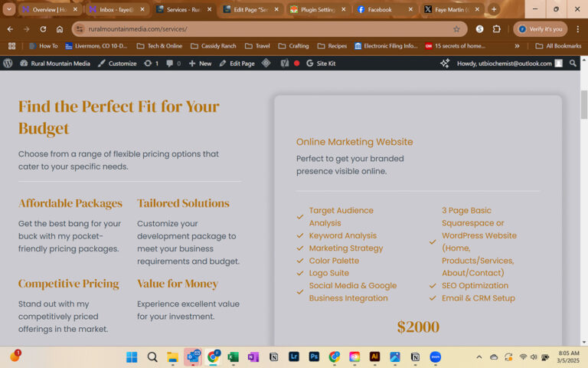Expand the Crafting bookmark folder
Screen dimensions: 588x368
pos(294,46)
